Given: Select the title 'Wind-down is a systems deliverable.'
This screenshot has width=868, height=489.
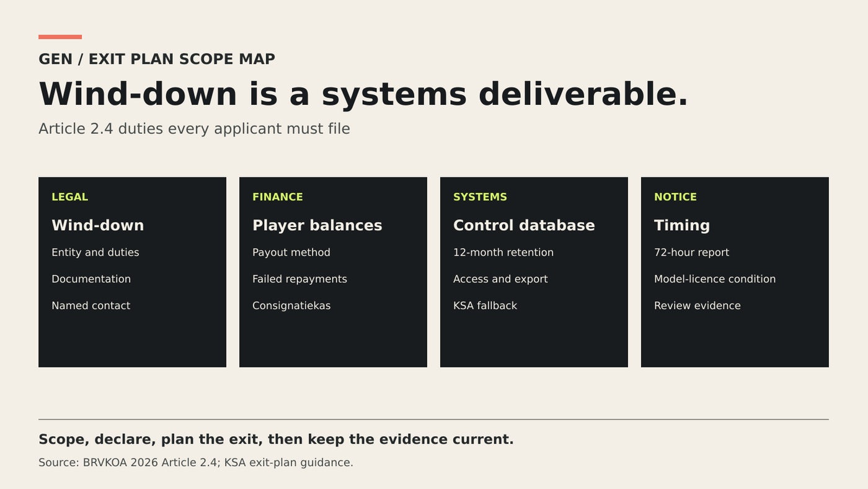Looking at the screenshot, I should point(363,94).
